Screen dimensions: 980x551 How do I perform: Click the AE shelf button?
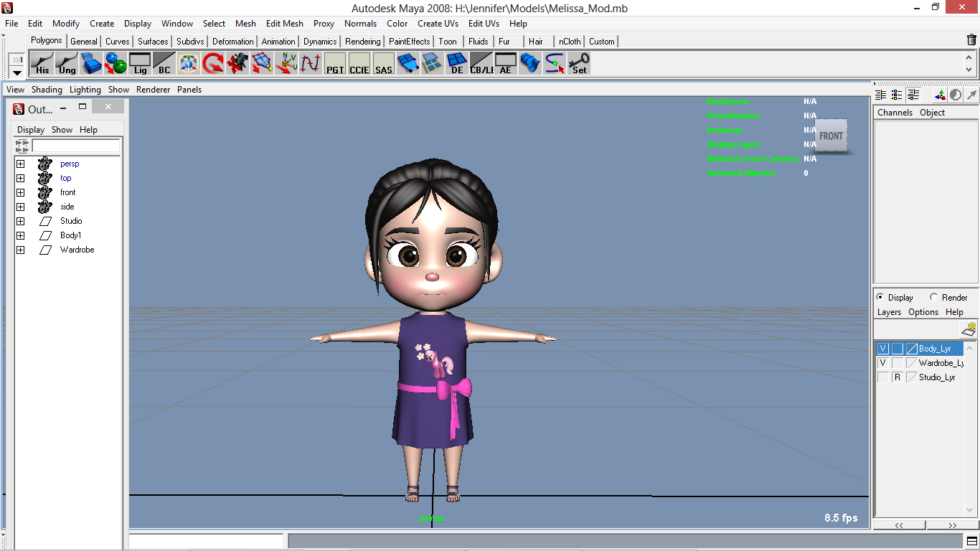tap(506, 63)
